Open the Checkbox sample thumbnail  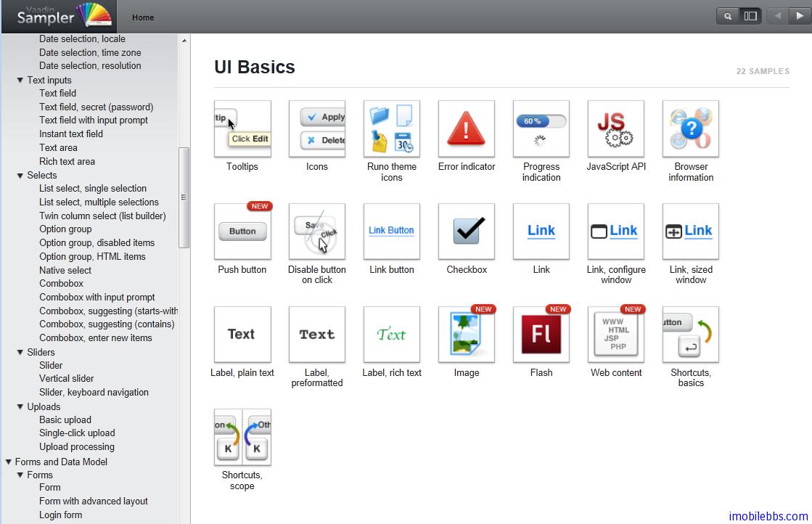tap(467, 232)
